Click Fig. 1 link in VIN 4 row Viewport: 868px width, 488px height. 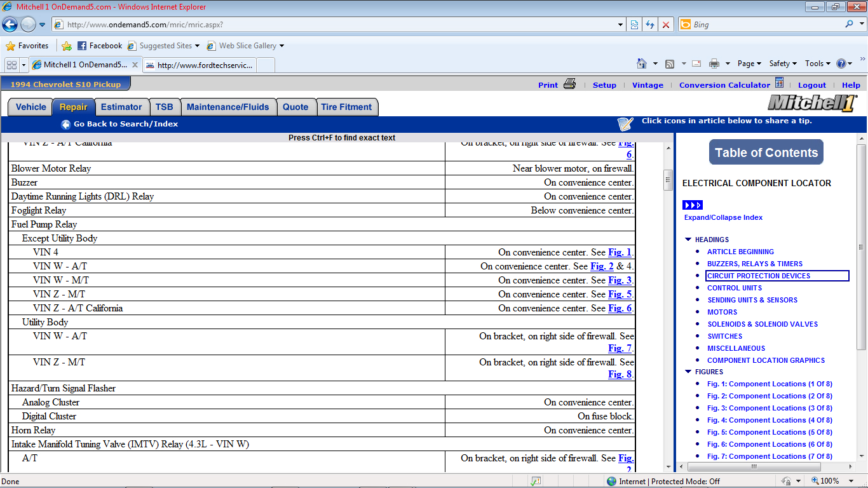point(620,252)
